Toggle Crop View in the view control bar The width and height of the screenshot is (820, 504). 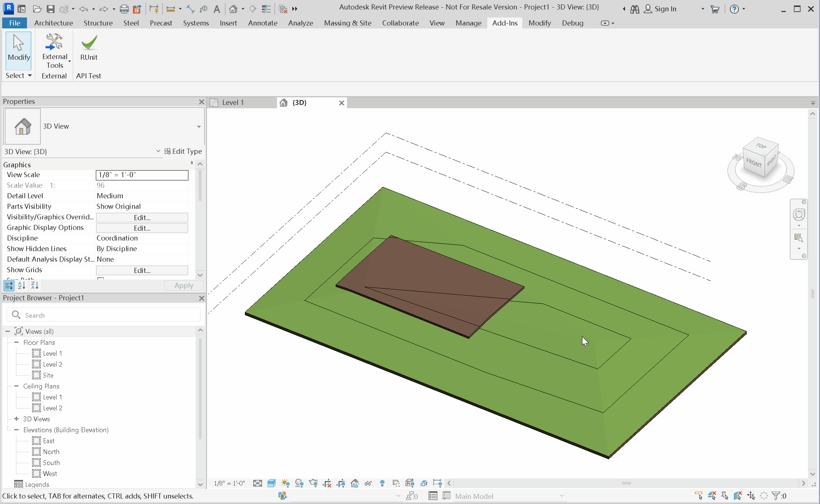point(327,483)
